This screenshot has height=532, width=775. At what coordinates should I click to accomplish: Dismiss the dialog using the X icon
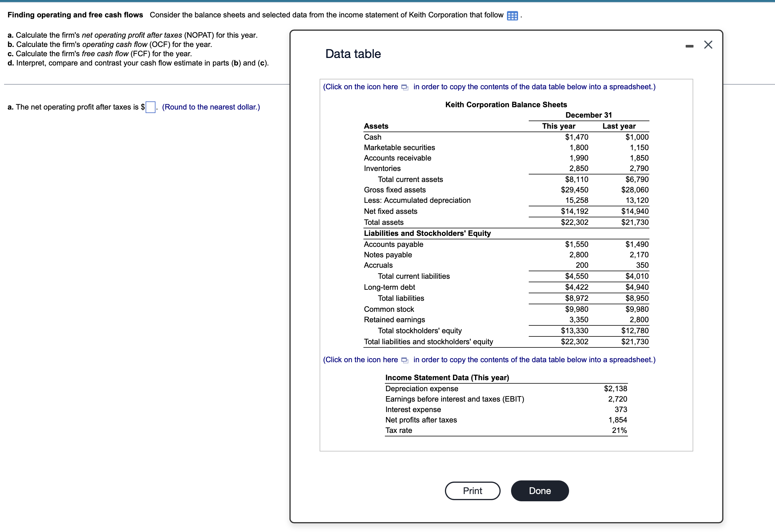point(708,44)
